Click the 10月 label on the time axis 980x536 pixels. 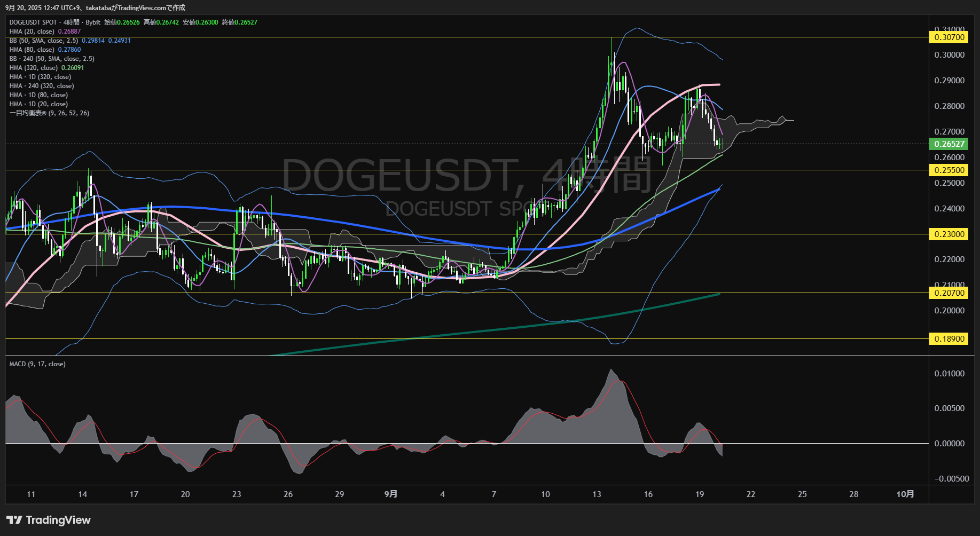905,494
